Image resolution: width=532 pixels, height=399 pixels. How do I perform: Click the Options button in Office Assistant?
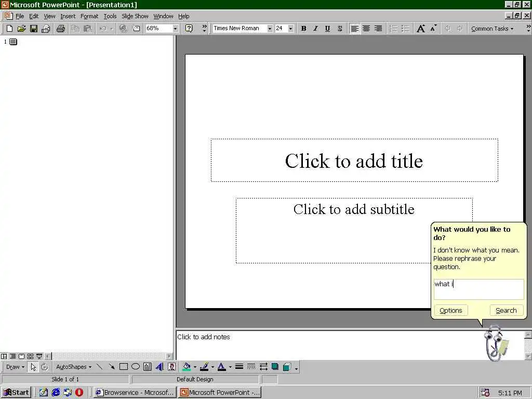coord(450,311)
